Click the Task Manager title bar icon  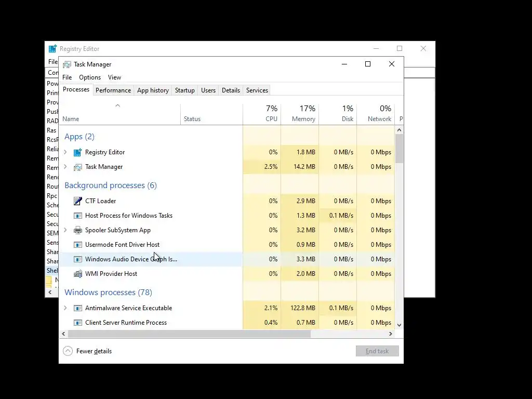point(67,64)
